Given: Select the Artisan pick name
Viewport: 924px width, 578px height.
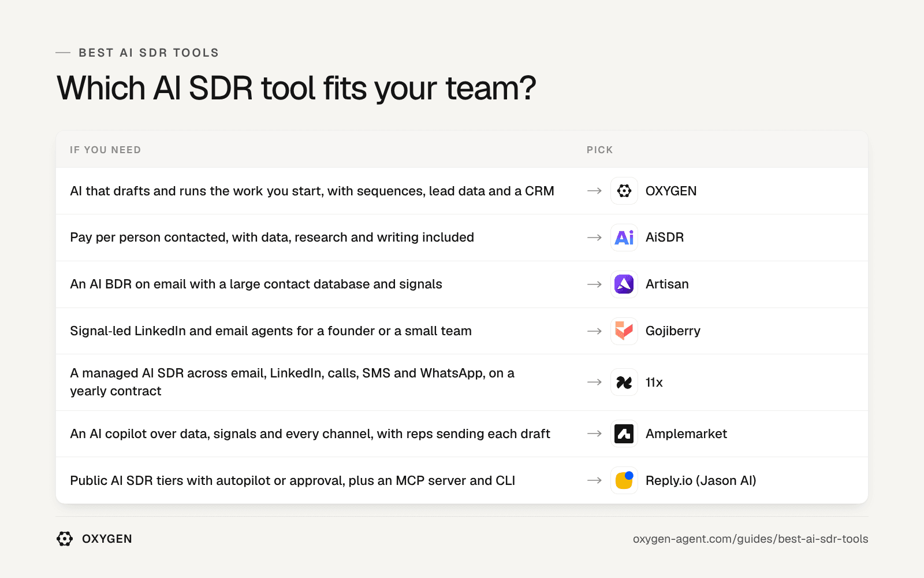Looking at the screenshot, I should [667, 284].
